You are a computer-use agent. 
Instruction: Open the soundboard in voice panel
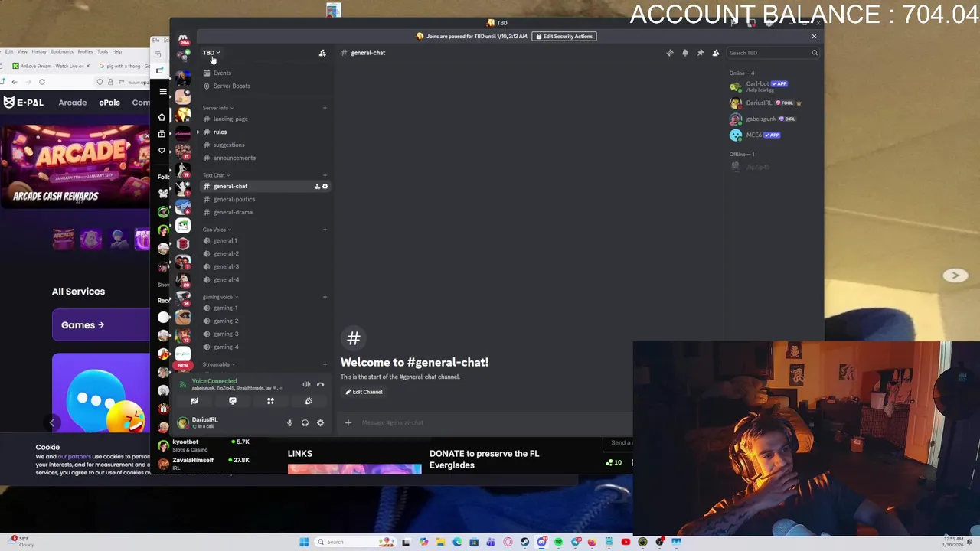coord(309,401)
